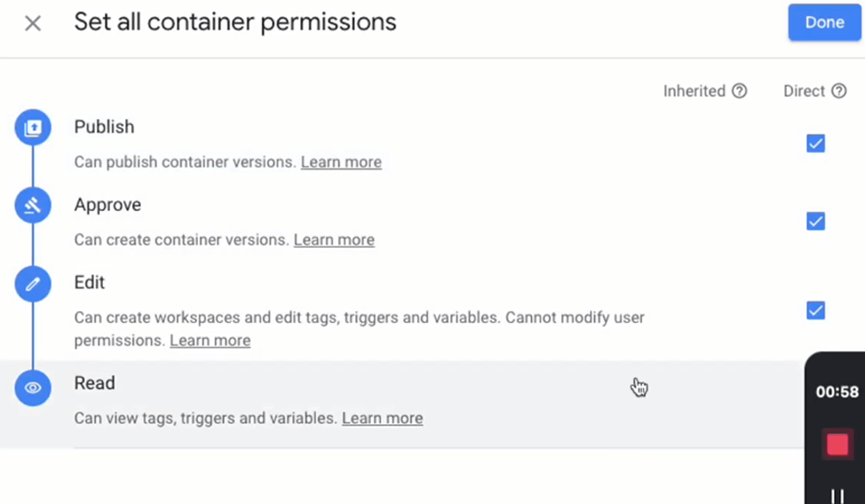Click the Read eye icon

(33, 388)
